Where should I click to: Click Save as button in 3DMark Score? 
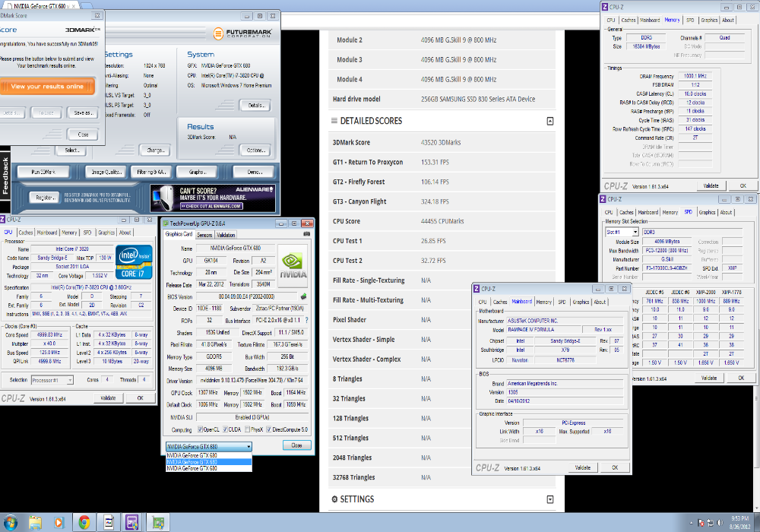pyautogui.click(x=83, y=113)
